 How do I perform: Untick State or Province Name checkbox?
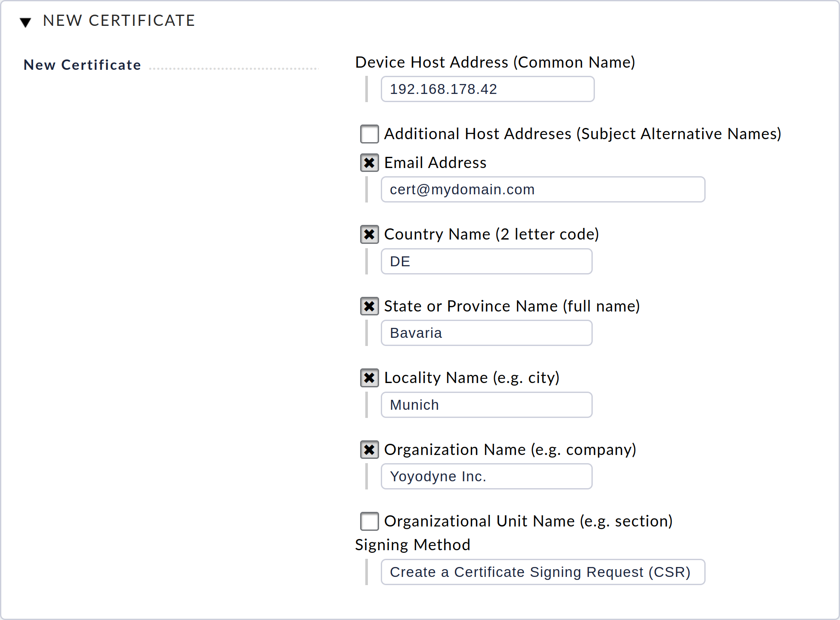(370, 306)
